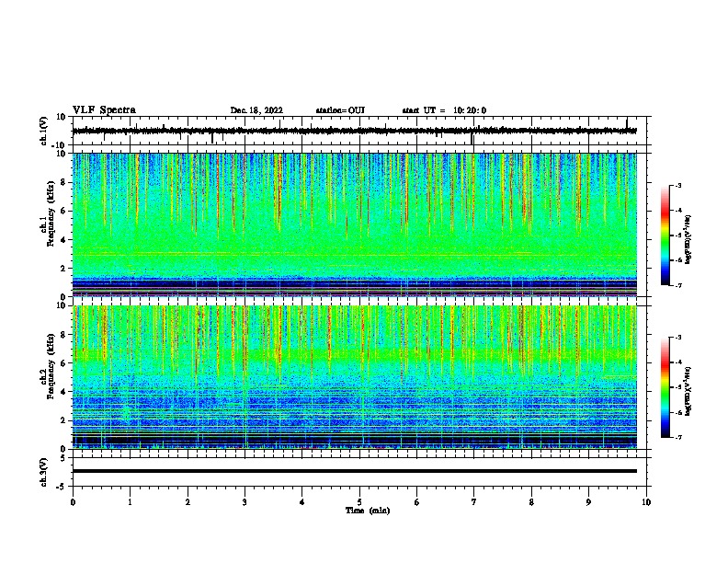Click the ch.1 spectrogram color scale bar
The image size is (728, 563).
tap(665, 236)
